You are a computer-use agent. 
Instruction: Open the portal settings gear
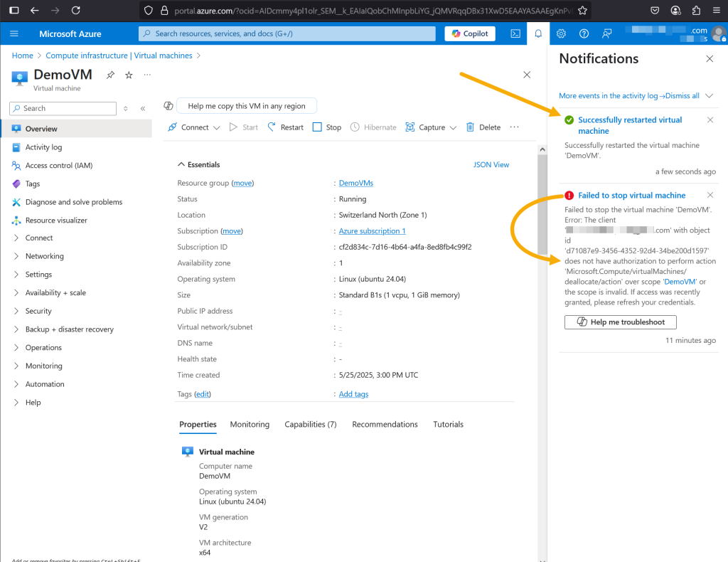(x=561, y=33)
